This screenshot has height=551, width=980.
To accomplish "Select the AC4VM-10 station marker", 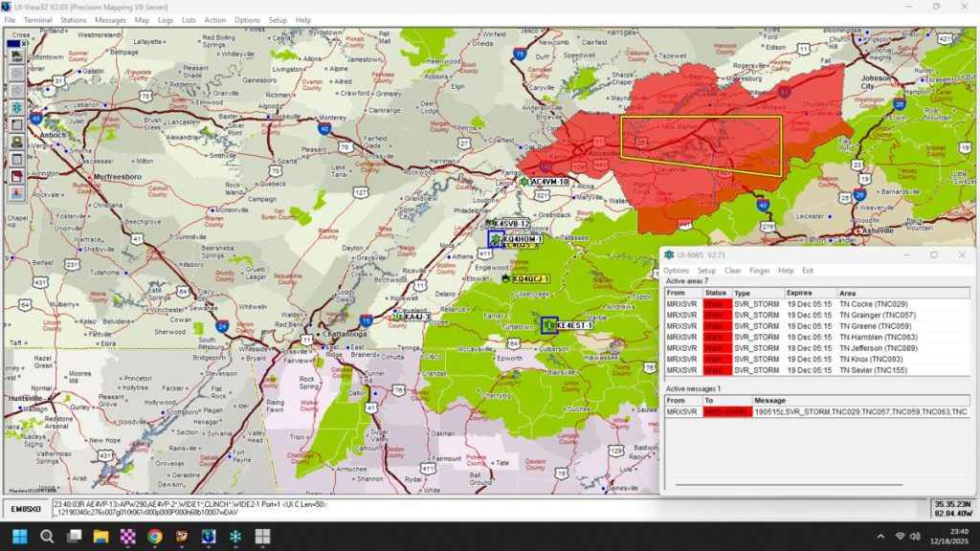I will click(x=525, y=181).
